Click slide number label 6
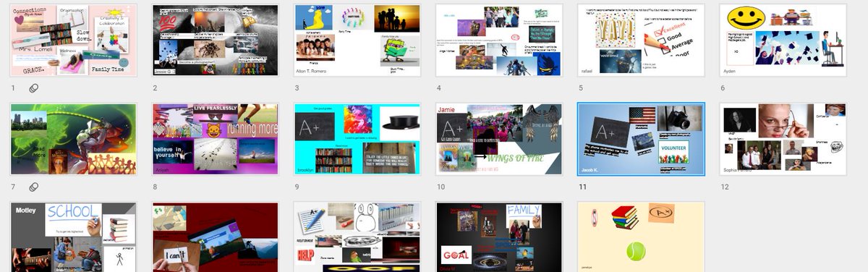The width and height of the screenshot is (868, 272). [723, 88]
